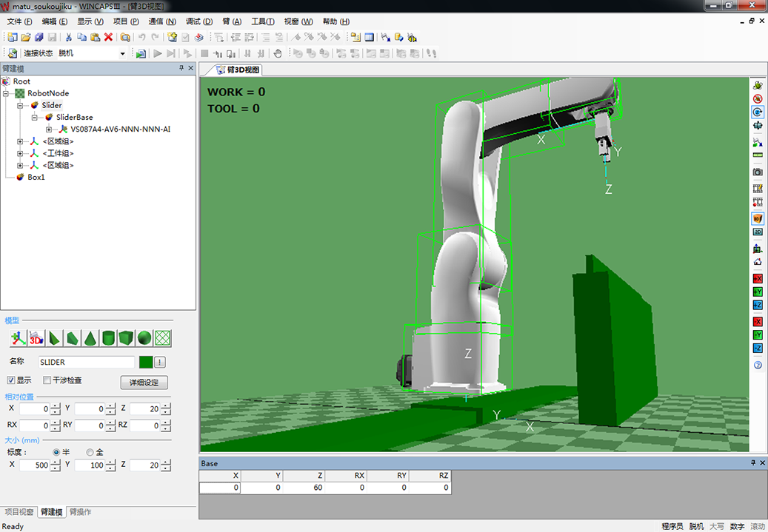
Task: Add a sphere shape model
Action: point(144,337)
